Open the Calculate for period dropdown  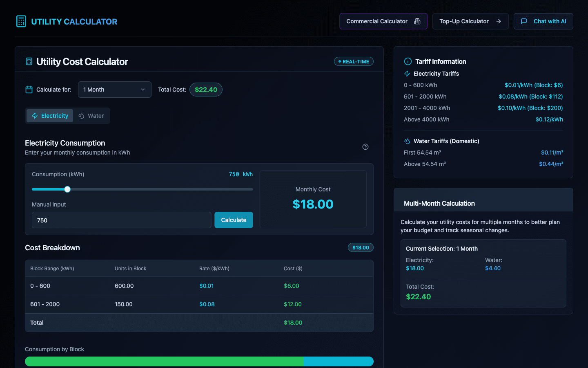[x=115, y=90]
